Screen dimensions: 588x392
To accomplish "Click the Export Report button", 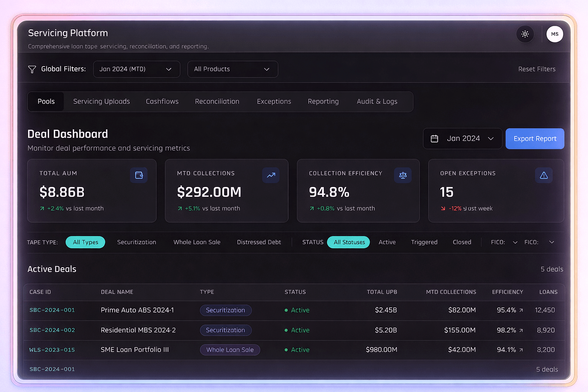I will [535, 139].
